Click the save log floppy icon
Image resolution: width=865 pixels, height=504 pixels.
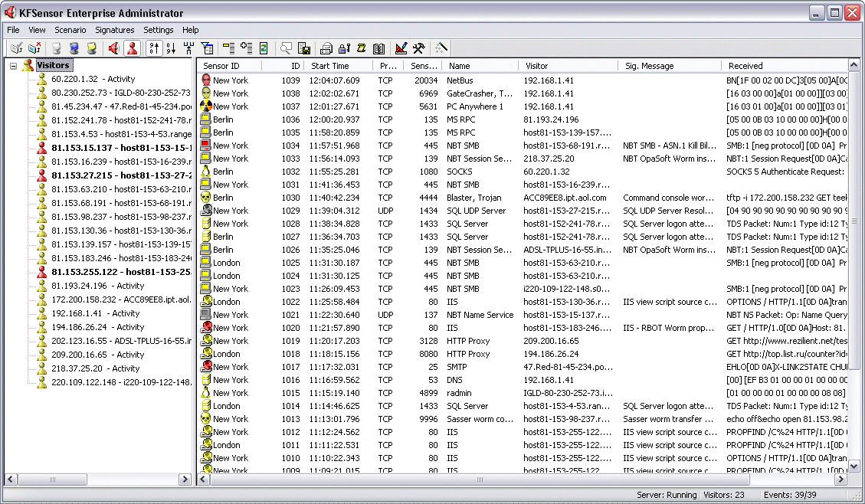pos(304,48)
